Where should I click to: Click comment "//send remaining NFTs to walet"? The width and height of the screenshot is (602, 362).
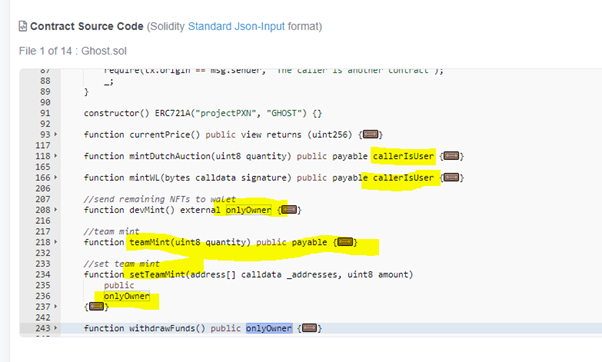coord(160,199)
